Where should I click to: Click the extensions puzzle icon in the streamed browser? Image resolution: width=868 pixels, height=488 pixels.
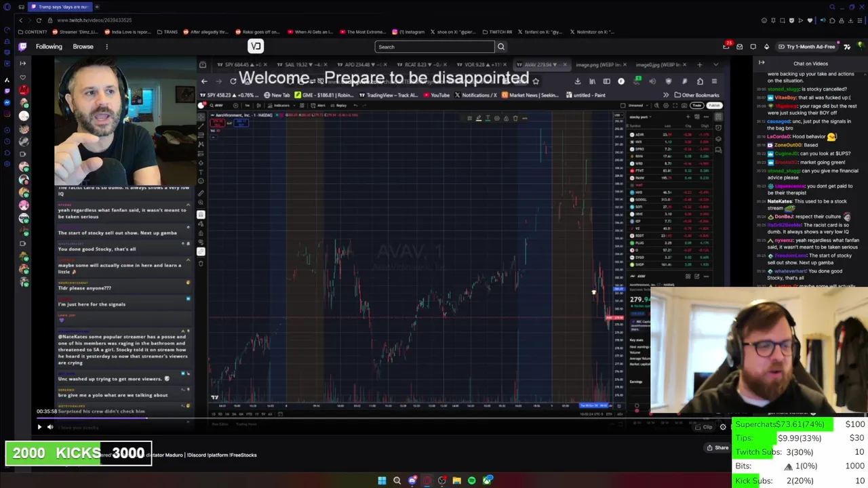coord(700,81)
